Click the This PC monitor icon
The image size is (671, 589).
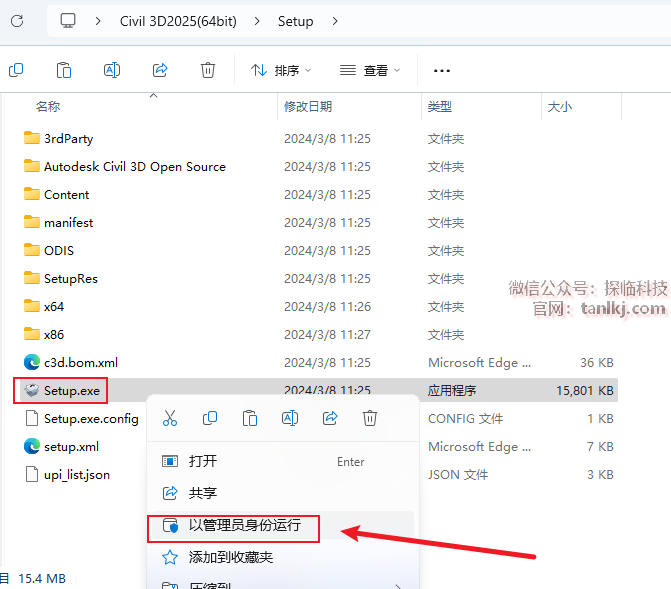point(68,21)
